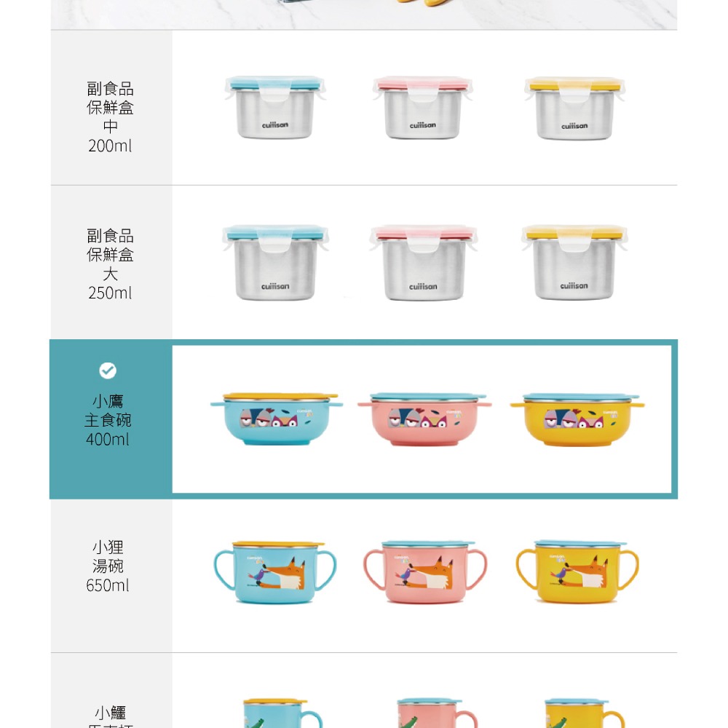Viewport: 728px width, 728px height.
Task: Select the pink owl bowl
Action: point(424,419)
